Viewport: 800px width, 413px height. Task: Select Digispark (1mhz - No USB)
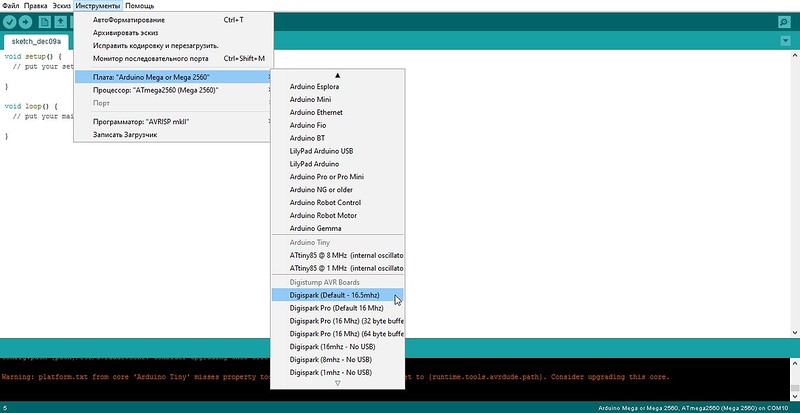(337, 372)
